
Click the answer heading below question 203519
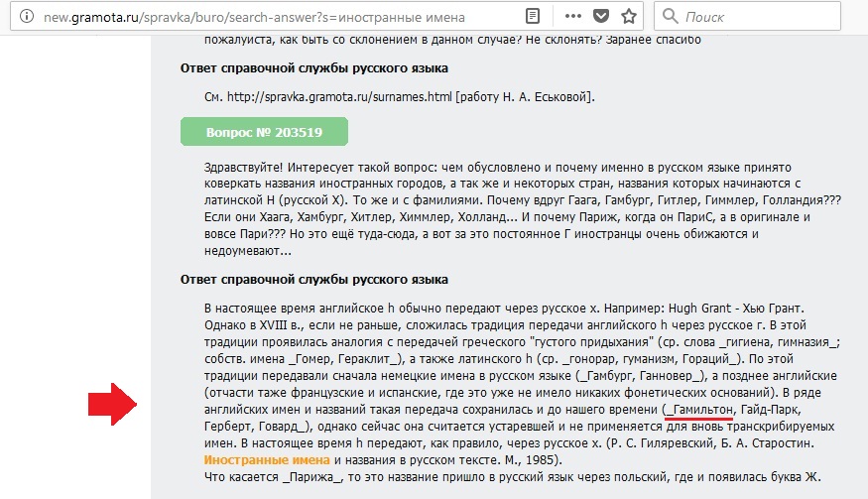coord(313,280)
